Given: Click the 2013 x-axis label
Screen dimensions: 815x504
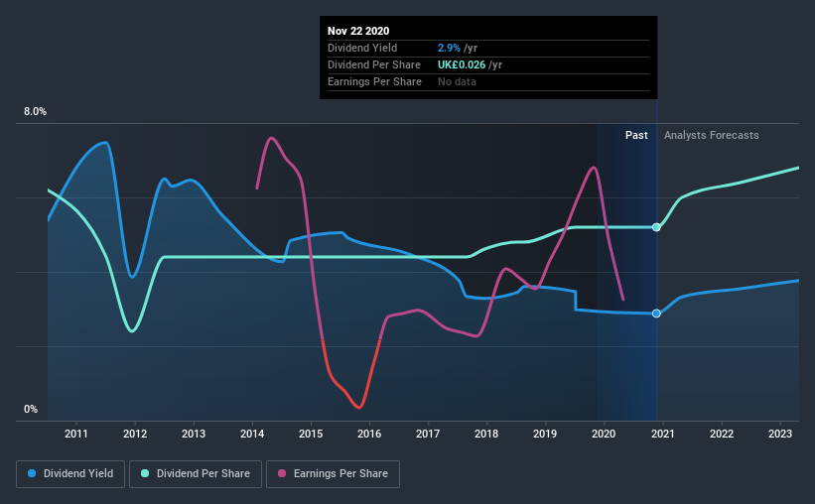Looking at the screenshot, I should 194,434.
